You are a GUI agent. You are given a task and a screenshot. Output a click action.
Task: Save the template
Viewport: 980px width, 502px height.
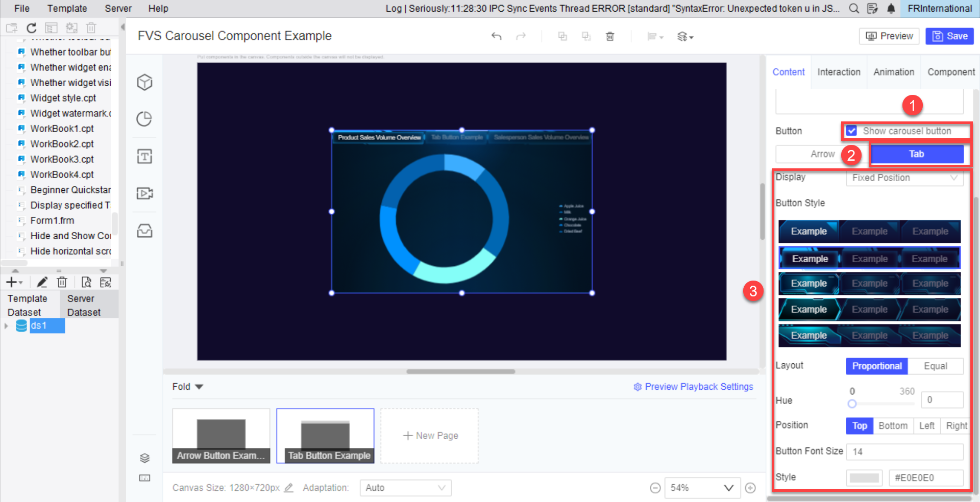pos(950,36)
